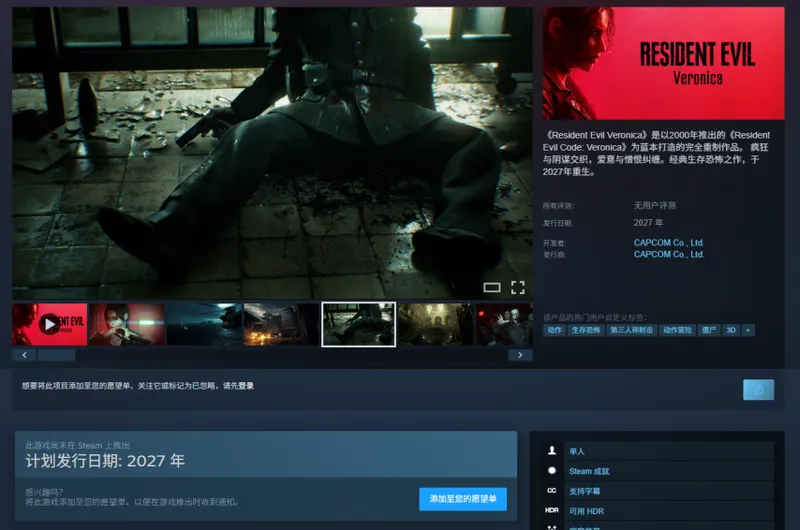Click the 登录 link in the notice
The height and width of the screenshot is (530, 800).
(246, 386)
